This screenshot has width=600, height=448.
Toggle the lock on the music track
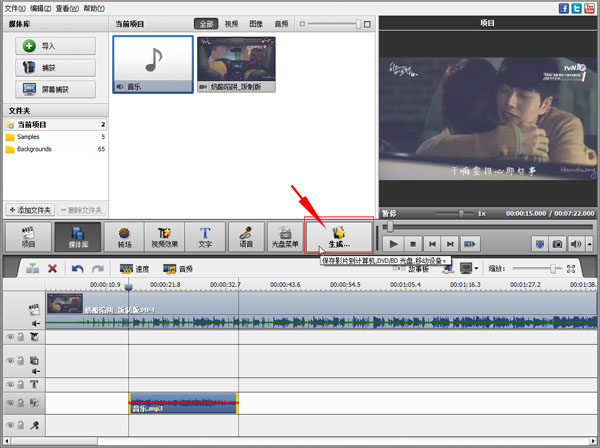[21, 403]
